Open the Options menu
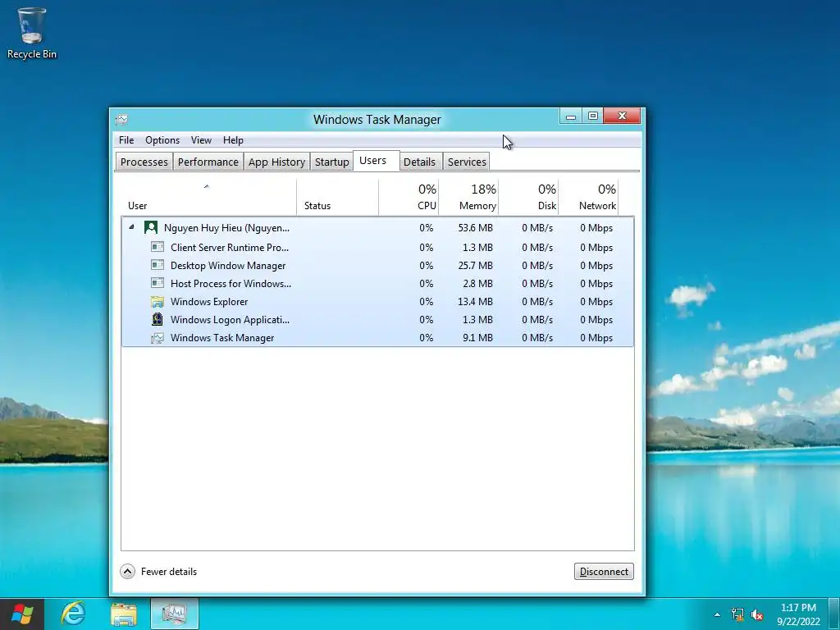 (162, 139)
